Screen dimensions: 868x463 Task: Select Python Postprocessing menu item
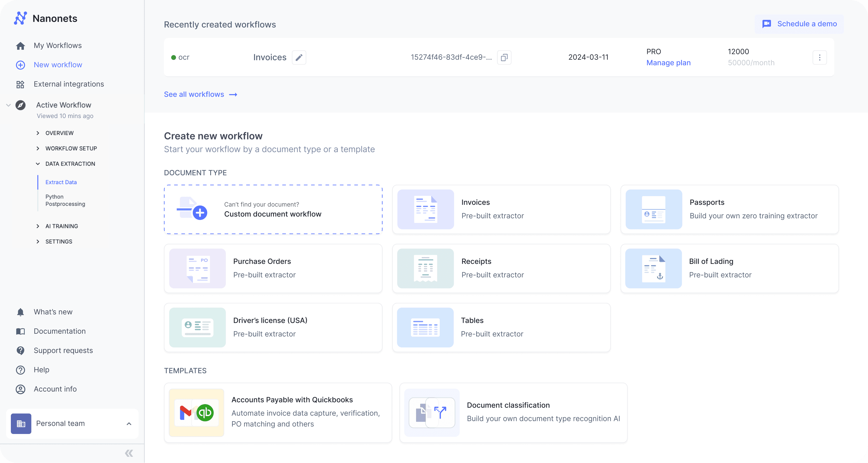coord(65,200)
